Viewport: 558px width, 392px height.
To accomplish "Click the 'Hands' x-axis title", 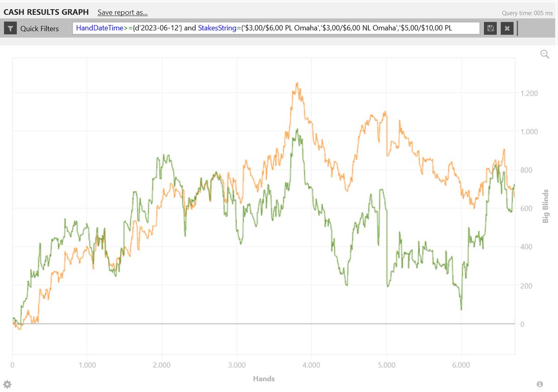I will click(x=264, y=379).
